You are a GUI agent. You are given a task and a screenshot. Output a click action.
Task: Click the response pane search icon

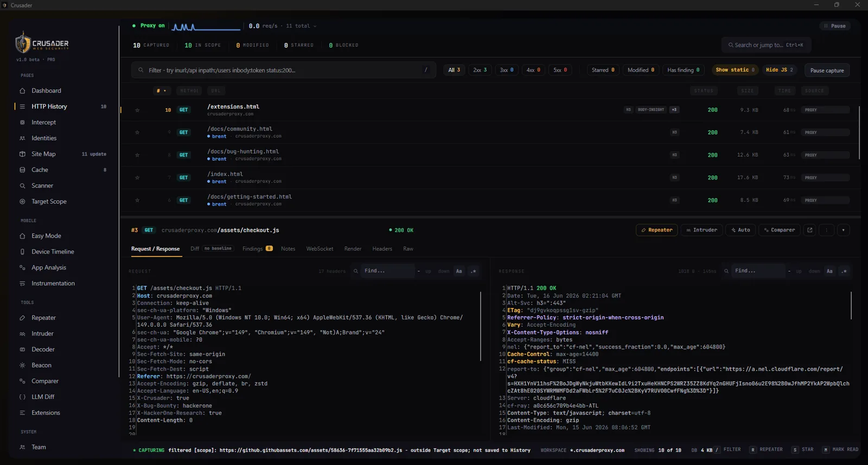tap(726, 271)
